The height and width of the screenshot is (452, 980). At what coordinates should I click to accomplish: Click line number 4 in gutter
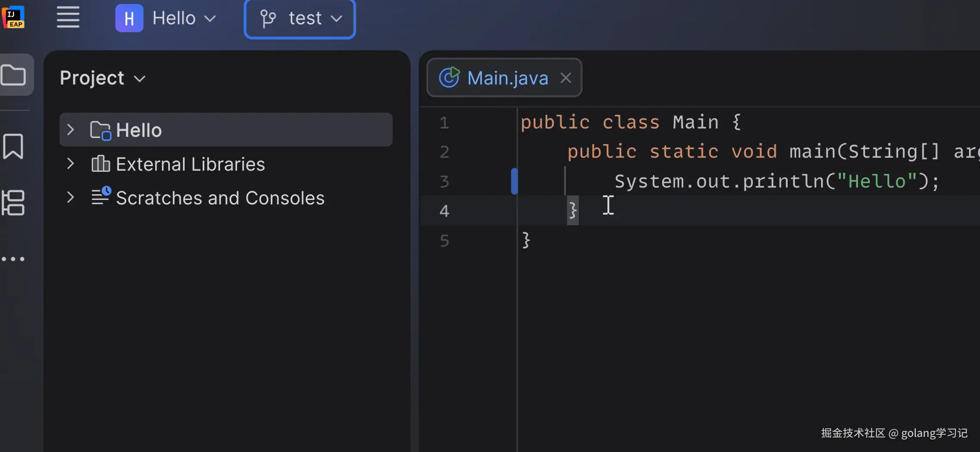point(444,211)
